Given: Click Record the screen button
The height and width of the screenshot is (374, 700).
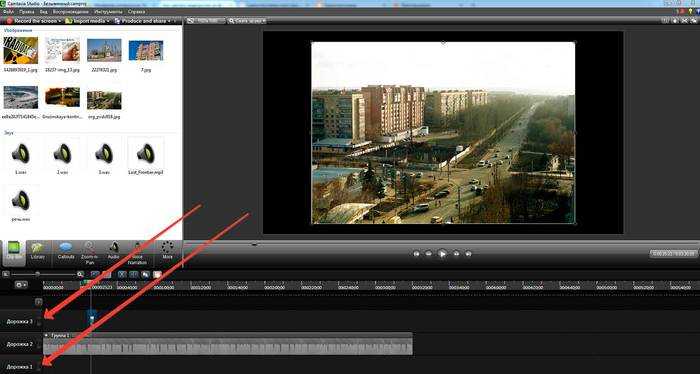Looking at the screenshot, I should pyautogui.click(x=32, y=21).
